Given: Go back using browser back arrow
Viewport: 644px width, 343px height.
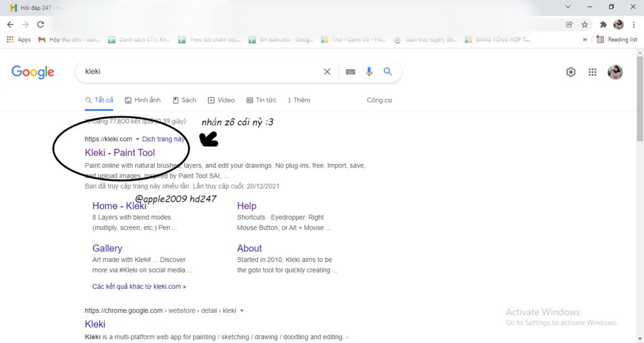Looking at the screenshot, I should [10, 24].
